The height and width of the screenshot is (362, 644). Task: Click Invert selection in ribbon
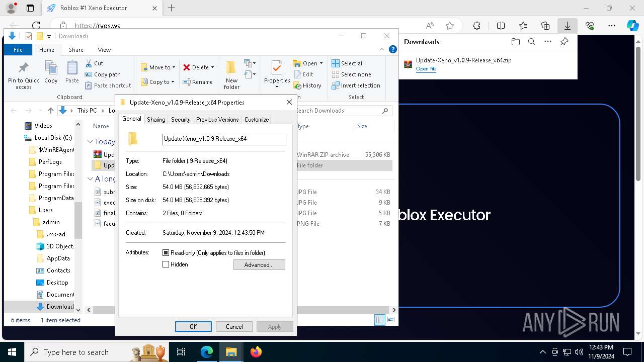tap(356, 85)
